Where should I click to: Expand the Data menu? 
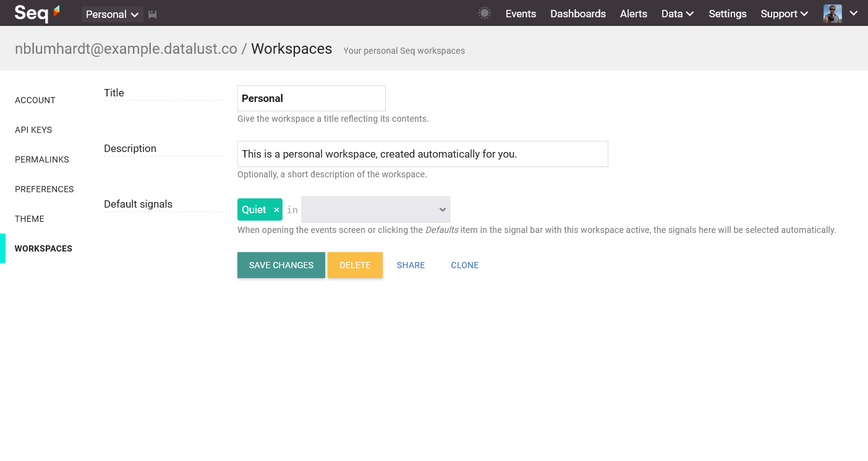(677, 14)
